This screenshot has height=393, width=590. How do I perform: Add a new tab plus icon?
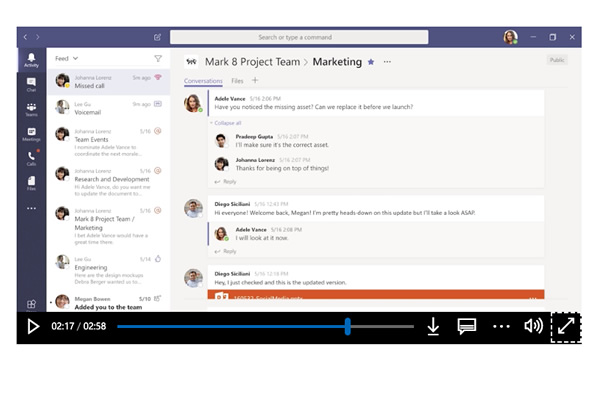pos(255,80)
